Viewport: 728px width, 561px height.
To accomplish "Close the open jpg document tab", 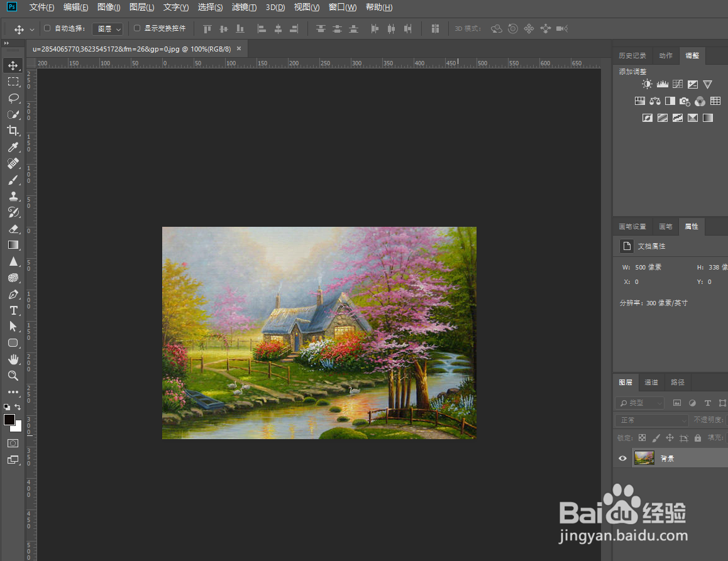I will pos(239,48).
